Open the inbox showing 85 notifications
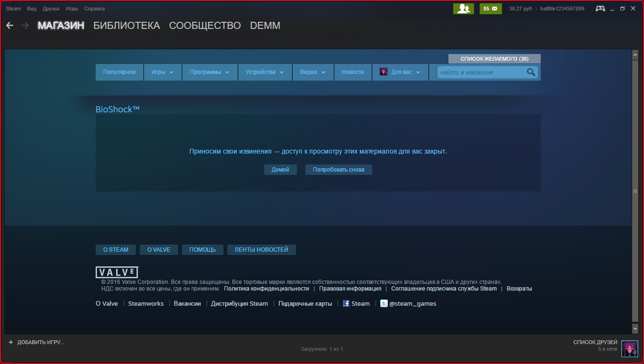644x364 pixels. (x=491, y=9)
